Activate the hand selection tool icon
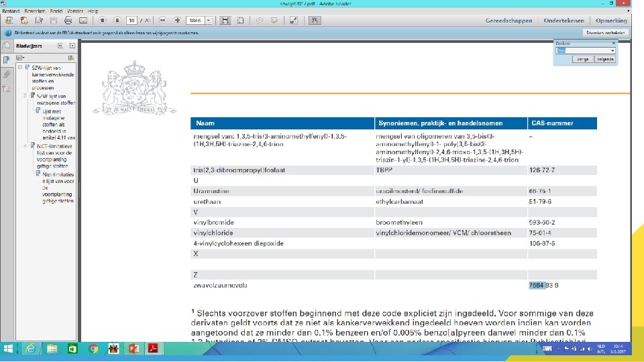Screen dimensions: 644x362 pos(315,21)
